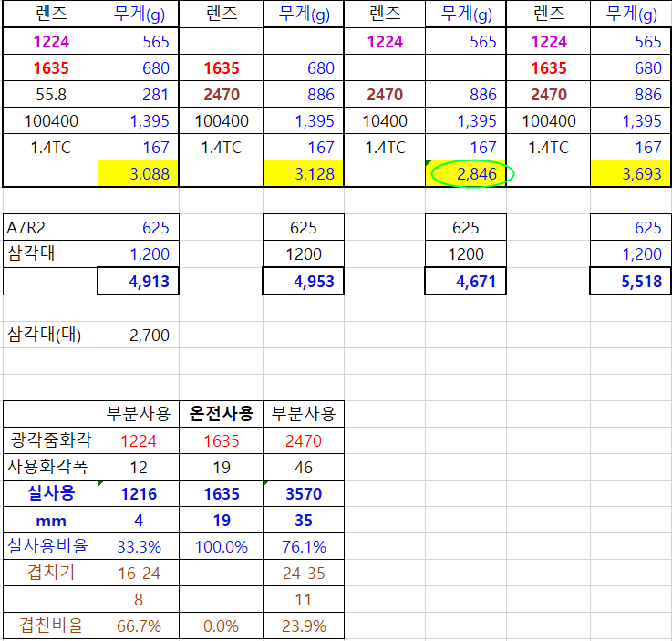The height and width of the screenshot is (641, 672).
Task: Click the 광각줌화각 row label
Action: point(50,440)
